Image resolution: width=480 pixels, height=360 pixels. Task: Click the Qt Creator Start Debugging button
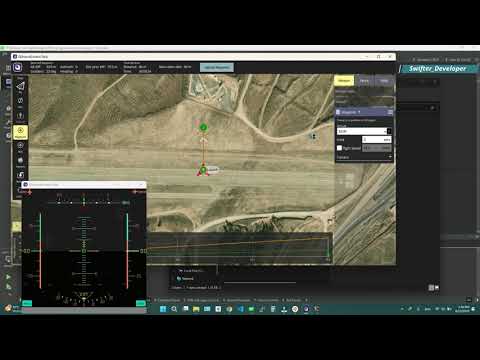pos(8,286)
